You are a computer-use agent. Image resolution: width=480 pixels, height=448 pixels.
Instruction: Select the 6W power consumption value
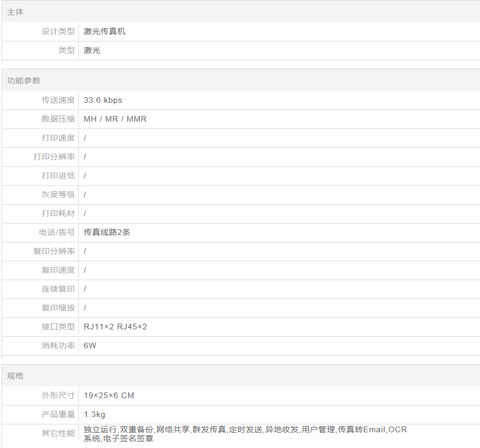pos(90,346)
